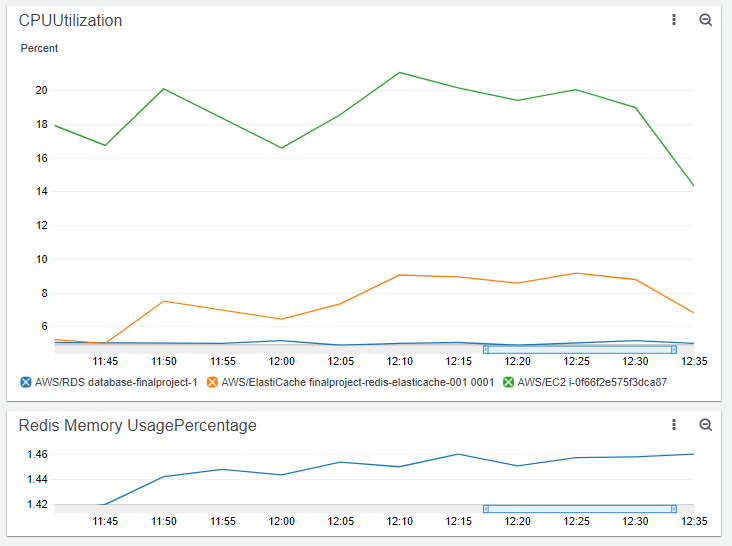Open CPUUtilization widget actions menu
732x546 pixels.
pyautogui.click(x=674, y=20)
